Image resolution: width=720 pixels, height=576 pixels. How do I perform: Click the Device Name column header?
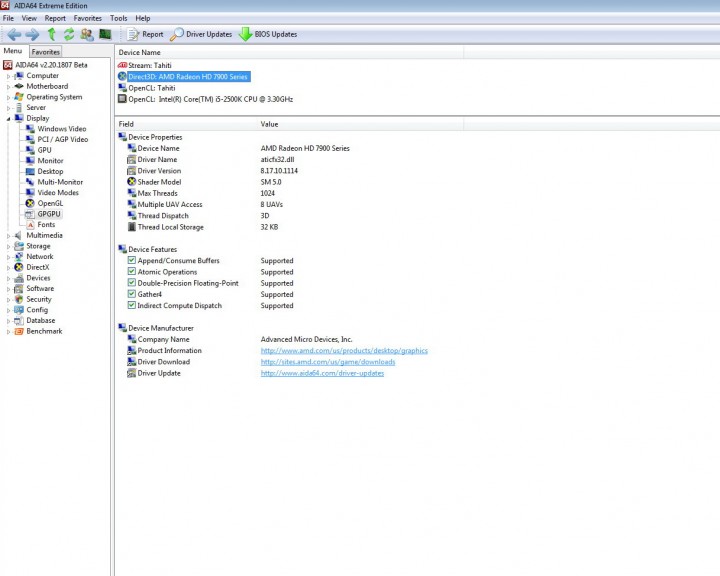pos(289,52)
